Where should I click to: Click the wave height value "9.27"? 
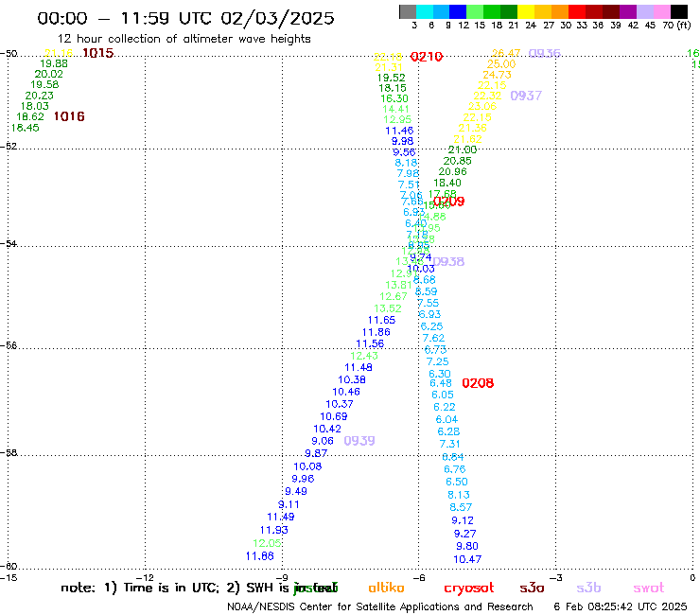click(x=464, y=534)
